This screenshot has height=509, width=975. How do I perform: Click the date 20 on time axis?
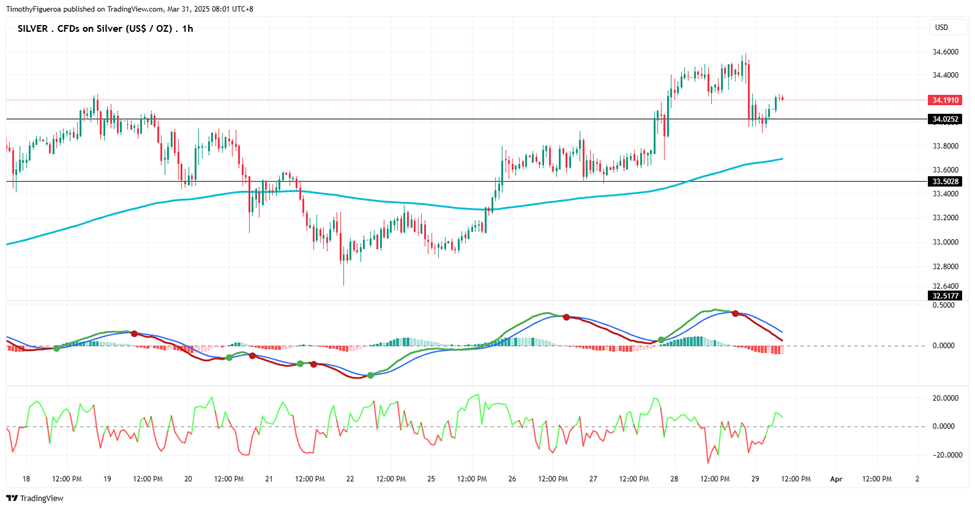[x=188, y=479]
